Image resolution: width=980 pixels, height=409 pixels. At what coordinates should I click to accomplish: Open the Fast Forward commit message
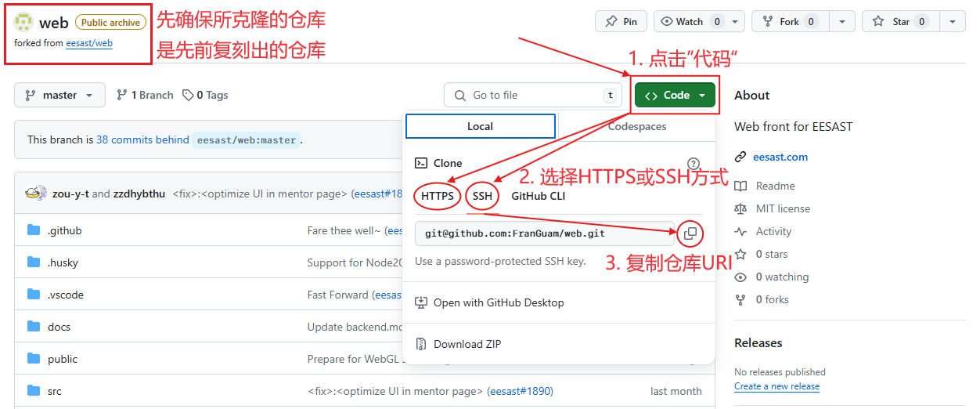point(338,295)
